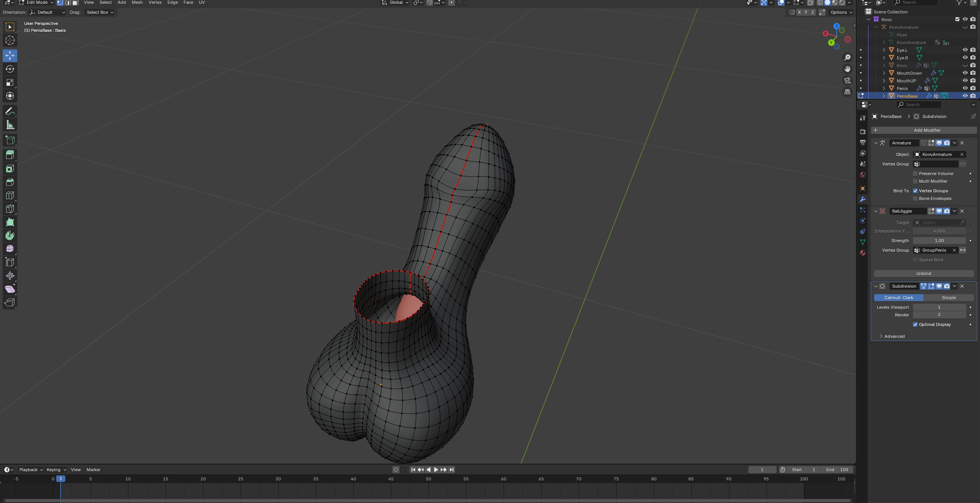Open the Mesh menu
The height and width of the screenshot is (503, 980).
[x=137, y=3]
